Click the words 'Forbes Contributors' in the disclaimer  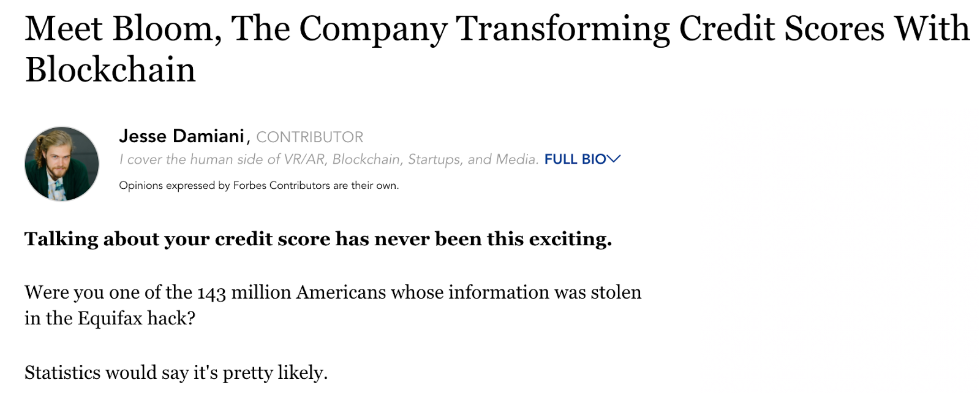click(x=282, y=185)
